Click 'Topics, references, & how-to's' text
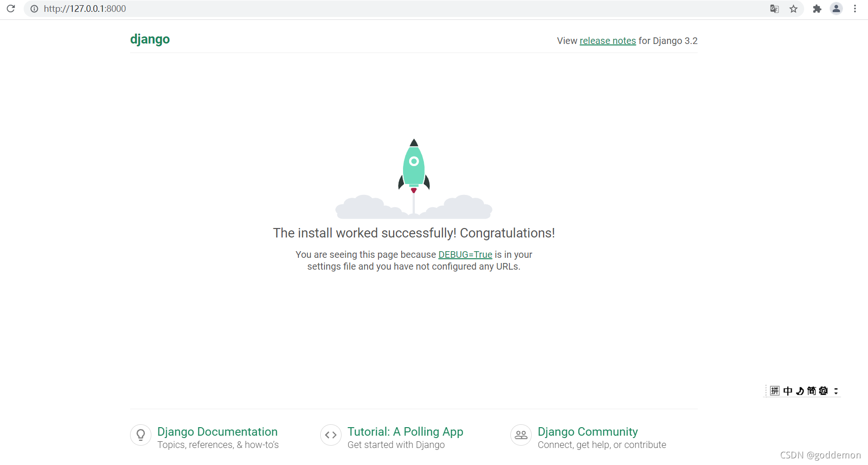The image size is (868, 465). 218,445
